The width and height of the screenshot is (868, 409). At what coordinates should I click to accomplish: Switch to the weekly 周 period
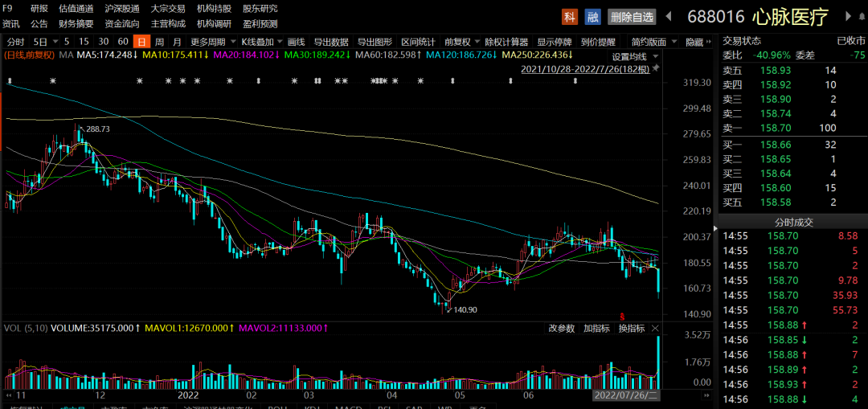pos(159,42)
